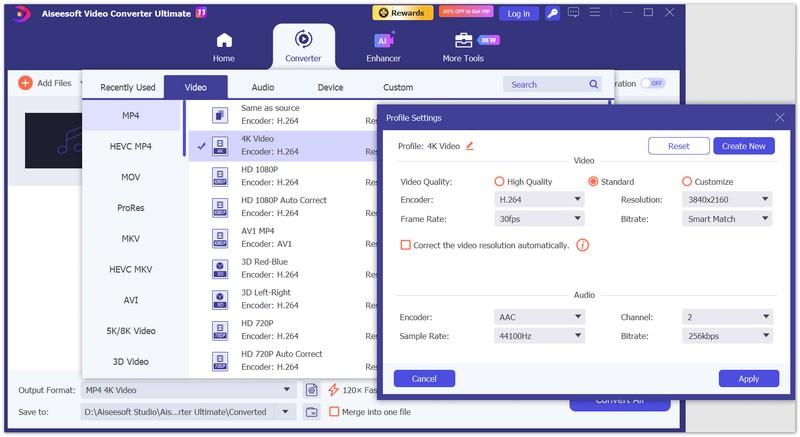Screen dimensions: 800x437
Task: Open output format settings gear icon
Action: click(311, 390)
